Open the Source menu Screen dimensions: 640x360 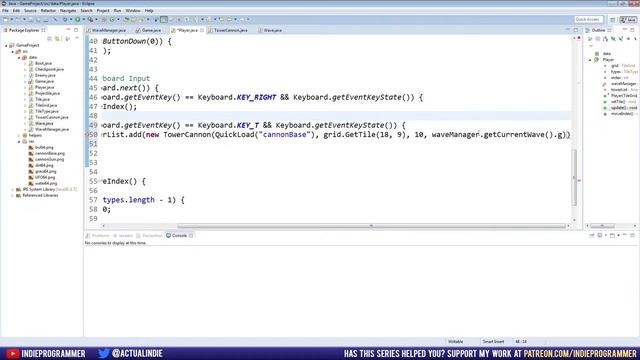30,11
